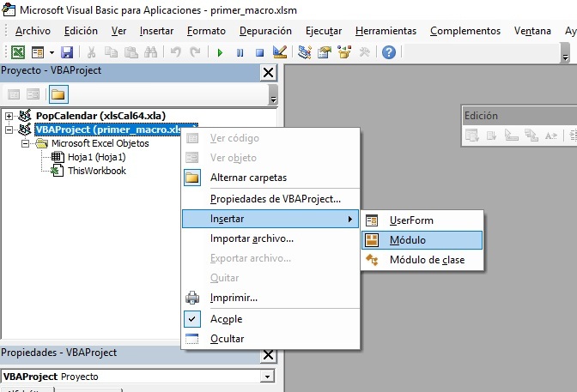Choose Ocultar in context menu

[270, 339]
